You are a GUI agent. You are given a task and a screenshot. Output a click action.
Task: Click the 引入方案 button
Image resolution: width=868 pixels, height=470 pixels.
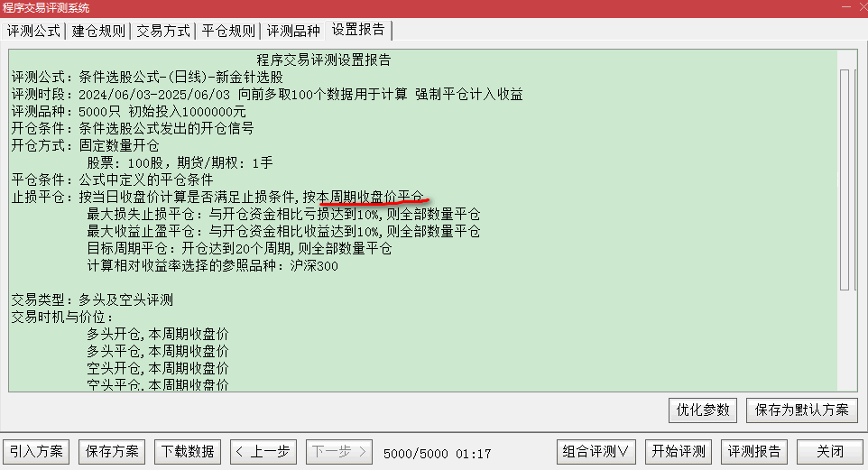pos(36,452)
